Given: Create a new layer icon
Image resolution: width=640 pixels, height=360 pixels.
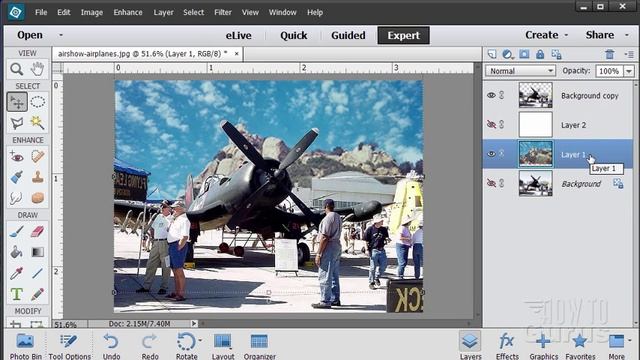Looking at the screenshot, I should point(492,54).
